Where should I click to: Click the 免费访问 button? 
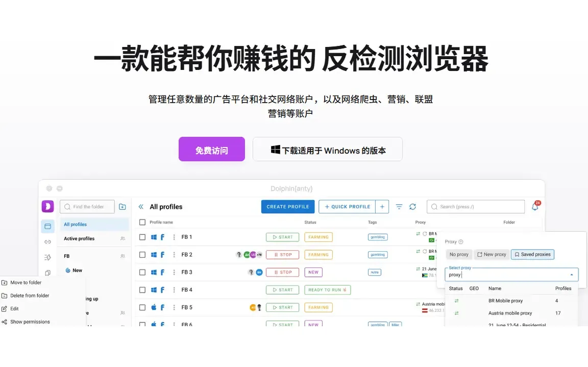point(211,149)
